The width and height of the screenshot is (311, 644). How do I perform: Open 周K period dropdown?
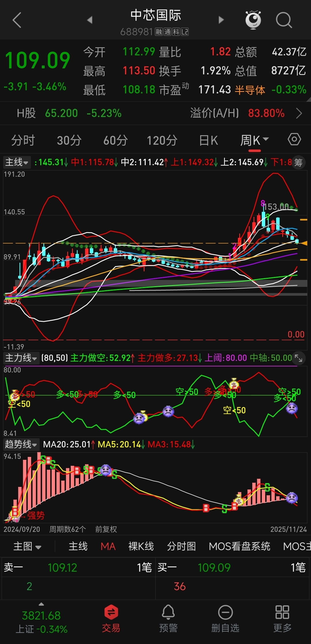point(255,141)
